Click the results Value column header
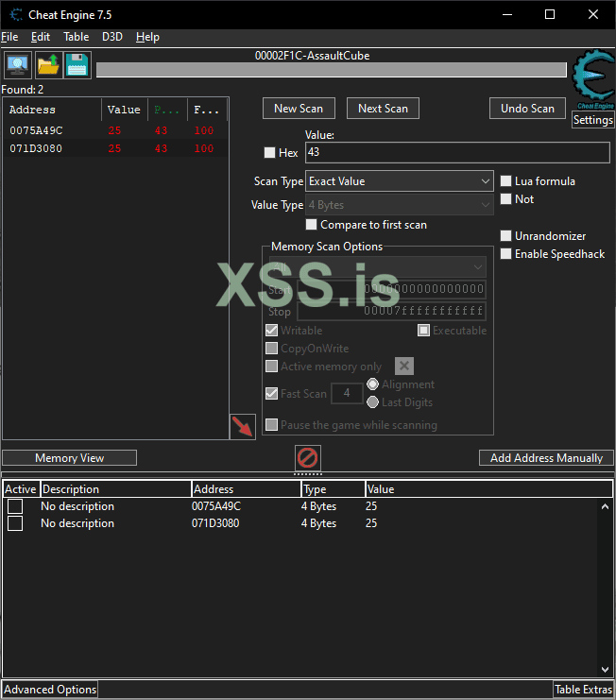This screenshot has width=616, height=700. (x=125, y=110)
